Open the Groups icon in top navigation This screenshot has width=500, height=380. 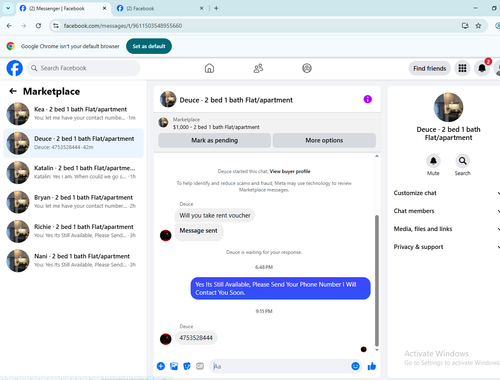click(x=307, y=68)
